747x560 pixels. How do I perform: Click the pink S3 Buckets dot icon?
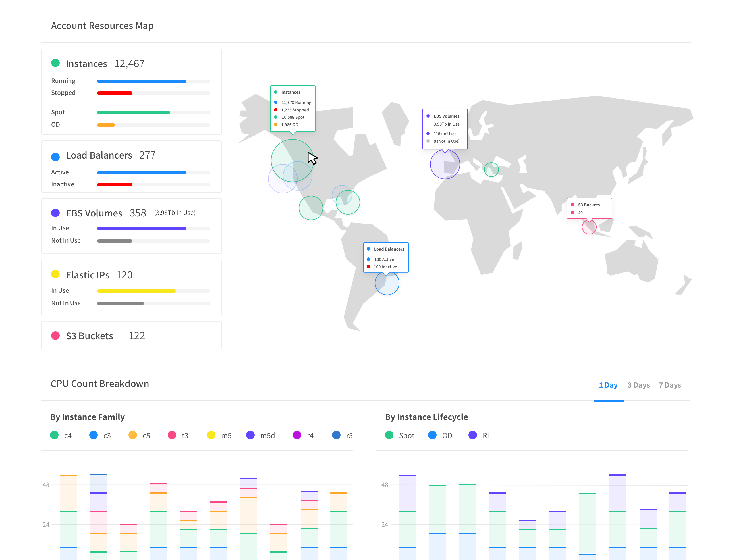[x=56, y=336]
